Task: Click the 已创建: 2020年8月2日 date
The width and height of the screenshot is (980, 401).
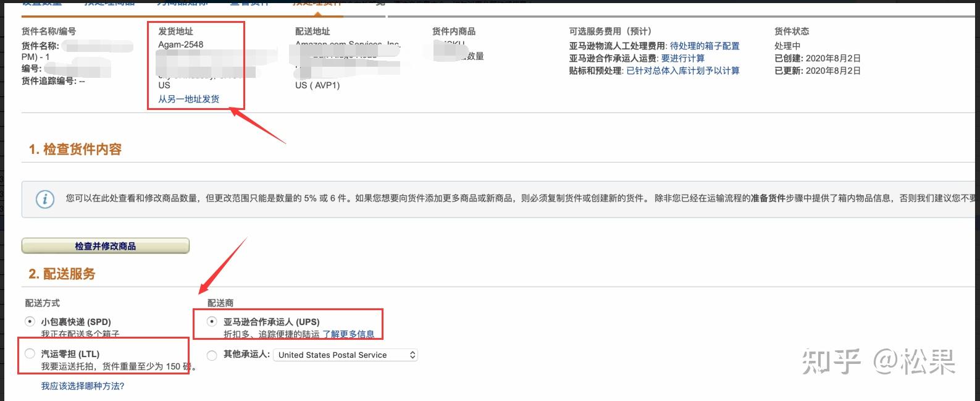Action: click(818, 58)
